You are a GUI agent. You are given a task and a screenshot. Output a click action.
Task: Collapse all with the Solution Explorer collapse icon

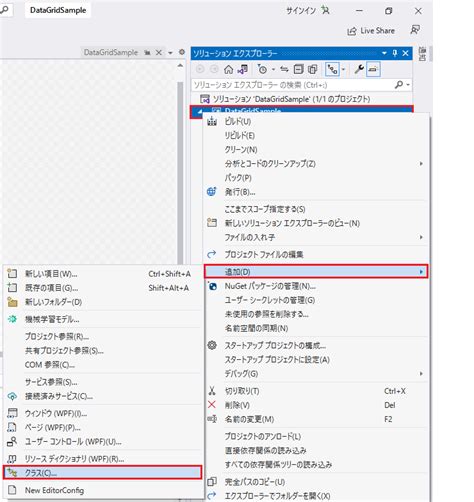[298, 69]
